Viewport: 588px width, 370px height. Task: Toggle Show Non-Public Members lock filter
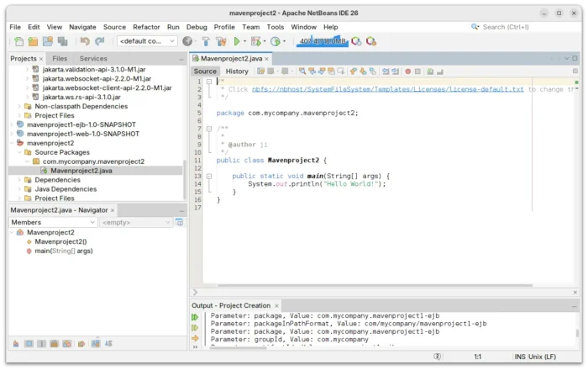coord(54,344)
